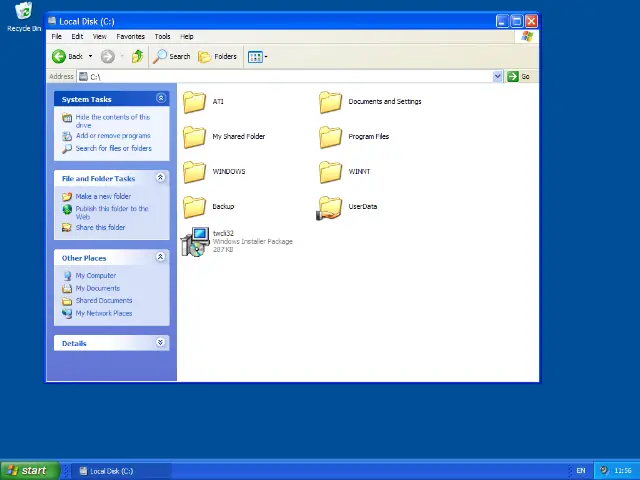Screen dimensions: 640x480
Task: Go up one folder level
Action: [138, 56]
